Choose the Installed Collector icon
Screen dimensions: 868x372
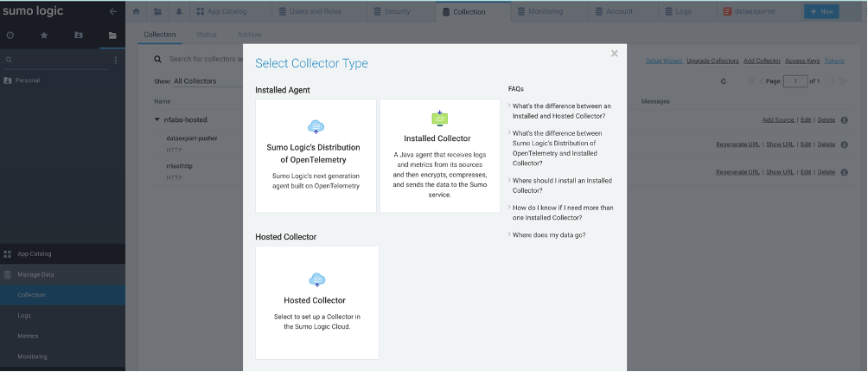tap(440, 119)
